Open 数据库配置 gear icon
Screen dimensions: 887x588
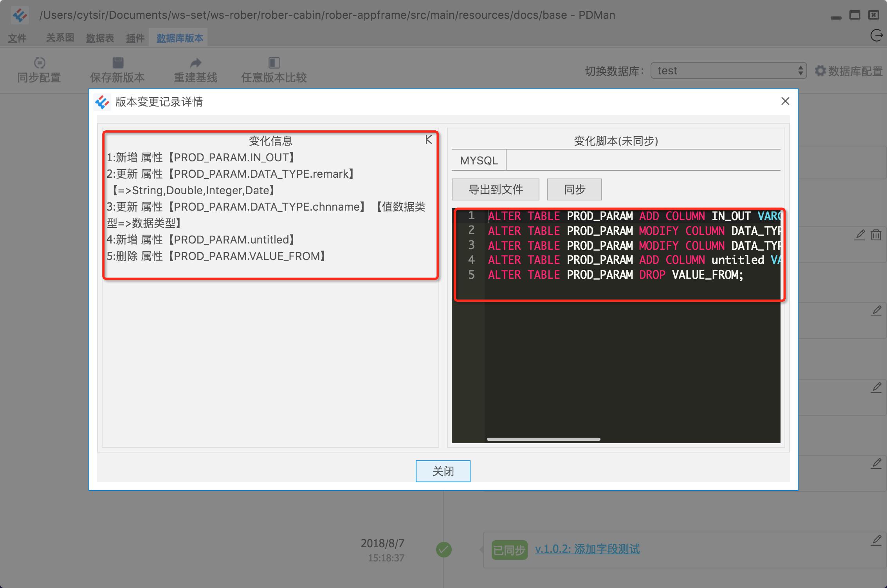(820, 71)
